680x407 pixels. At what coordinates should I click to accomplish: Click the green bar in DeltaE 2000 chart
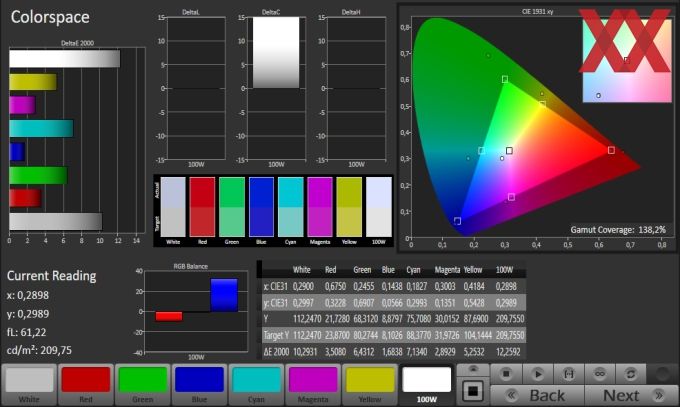[39, 175]
